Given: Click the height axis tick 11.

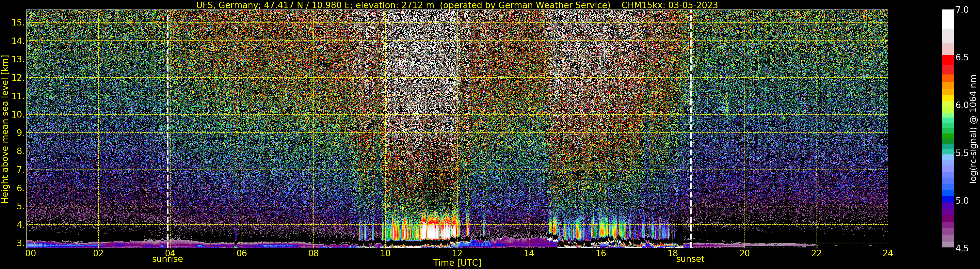Looking at the screenshot, I should (x=18, y=96).
